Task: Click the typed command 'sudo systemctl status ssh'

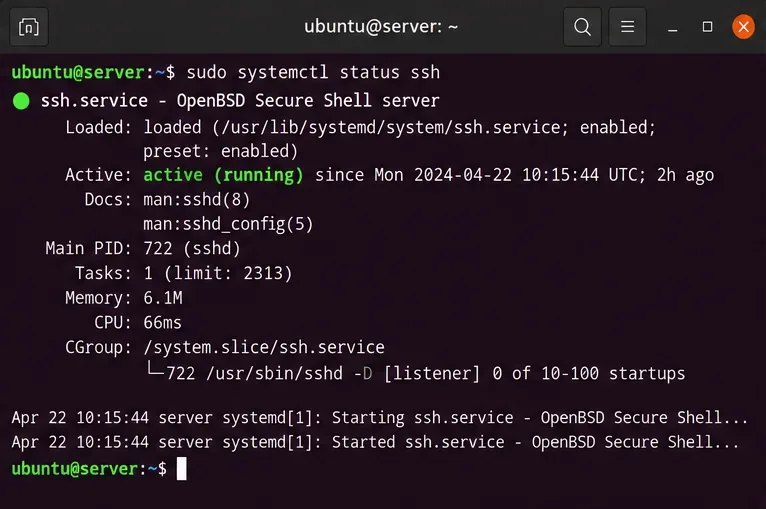Action: pos(313,72)
